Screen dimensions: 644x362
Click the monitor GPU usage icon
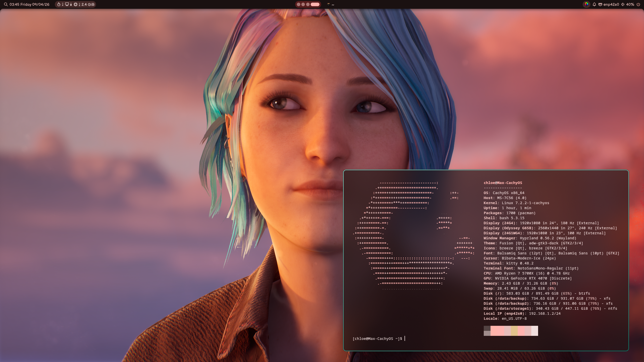(67, 4)
